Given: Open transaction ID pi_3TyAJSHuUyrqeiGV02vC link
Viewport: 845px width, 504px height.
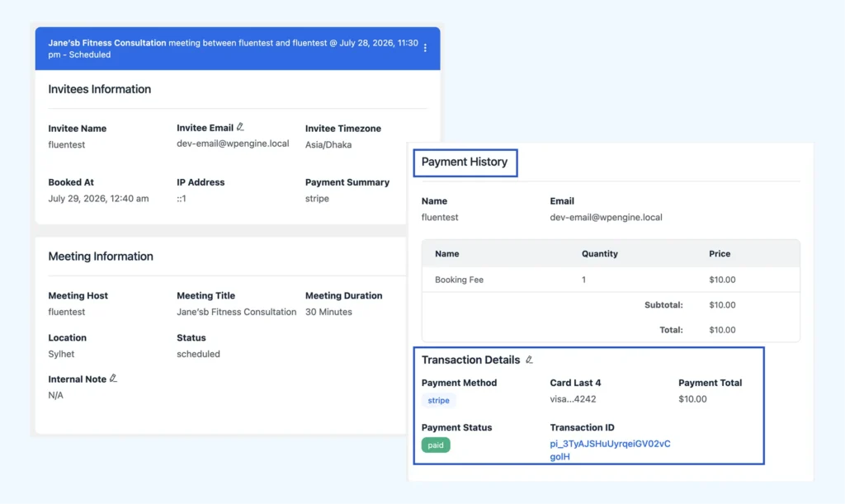Looking at the screenshot, I should [610, 450].
